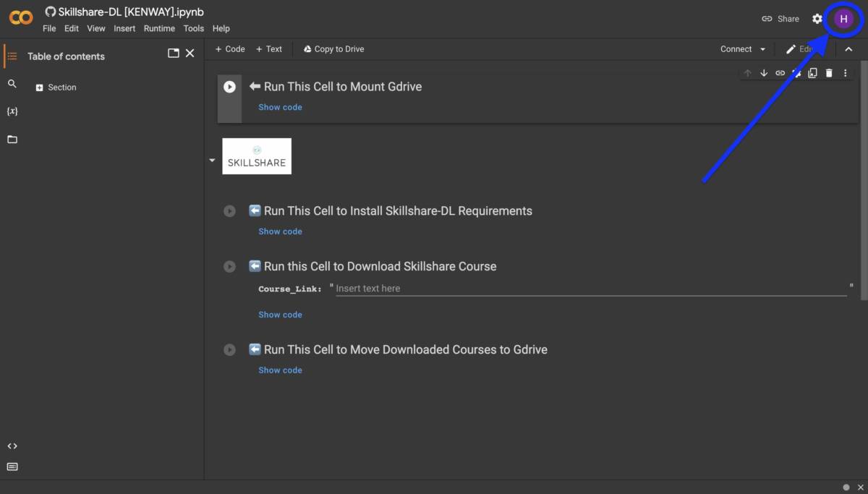Click the notebook title Skillshare-DL [KENWAY].ipynb
Viewport: 868px width, 494px height.
point(131,12)
